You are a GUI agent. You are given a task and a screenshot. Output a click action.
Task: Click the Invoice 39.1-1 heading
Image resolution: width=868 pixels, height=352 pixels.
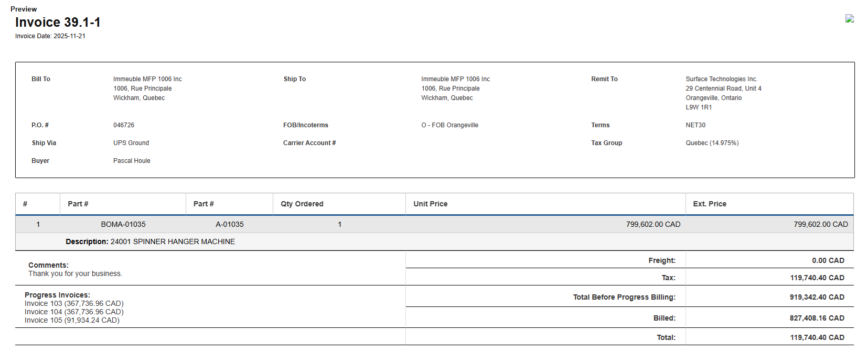[58, 23]
